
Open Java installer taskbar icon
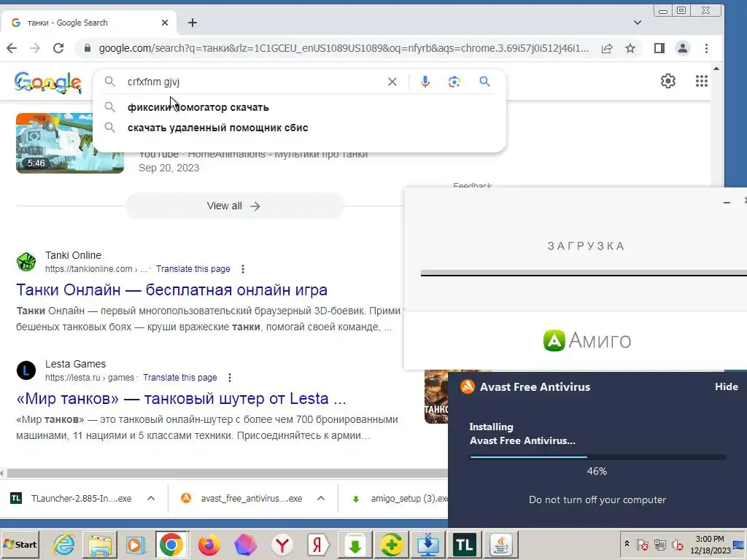pos(500,544)
